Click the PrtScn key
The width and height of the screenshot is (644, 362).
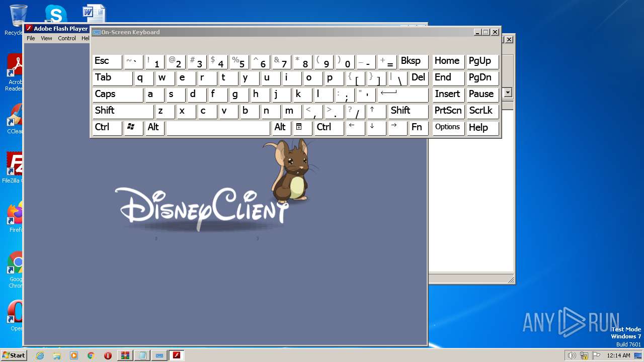448,111
